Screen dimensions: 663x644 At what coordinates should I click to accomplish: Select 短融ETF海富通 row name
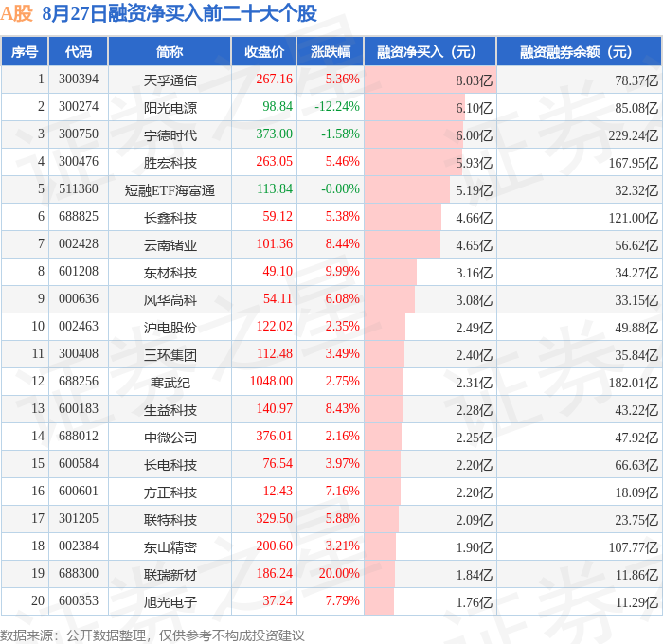(x=170, y=189)
